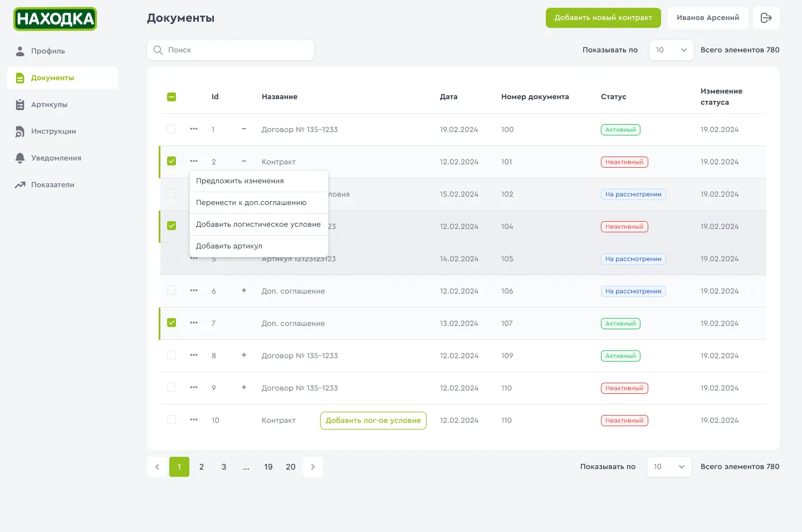Expand row 9 Договор № 135-1233

(x=244, y=388)
